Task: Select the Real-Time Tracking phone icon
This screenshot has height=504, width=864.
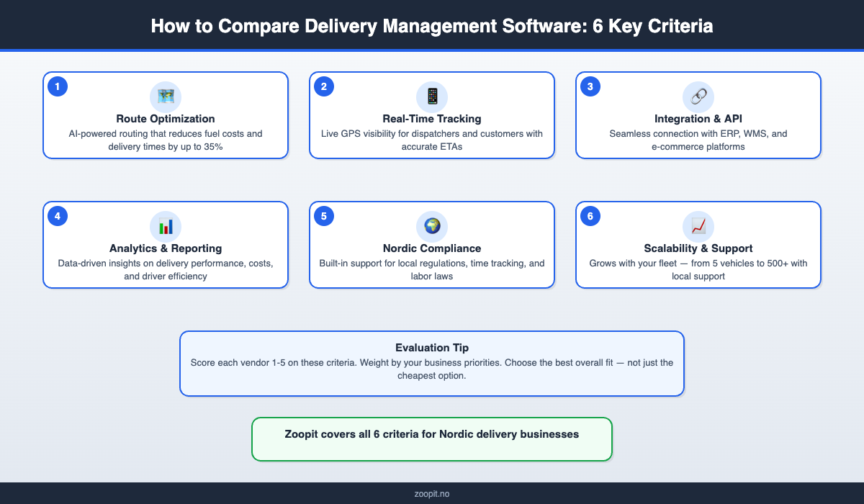Action: click(432, 97)
